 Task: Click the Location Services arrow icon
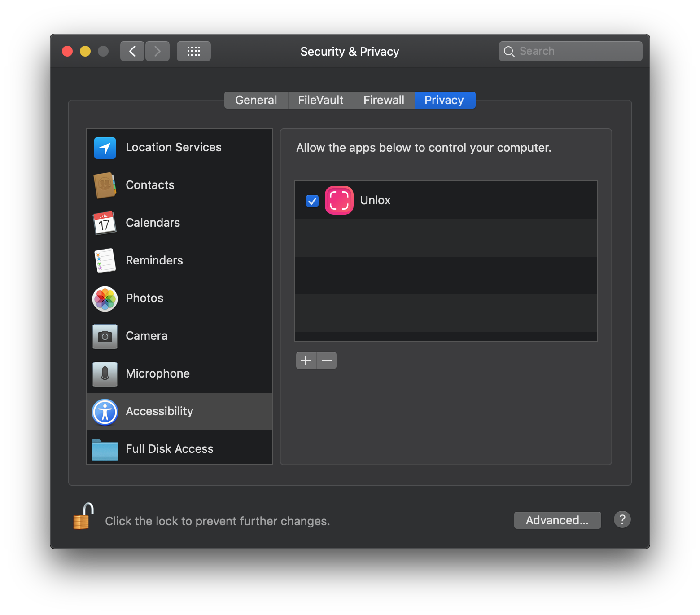pyautogui.click(x=105, y=148)
